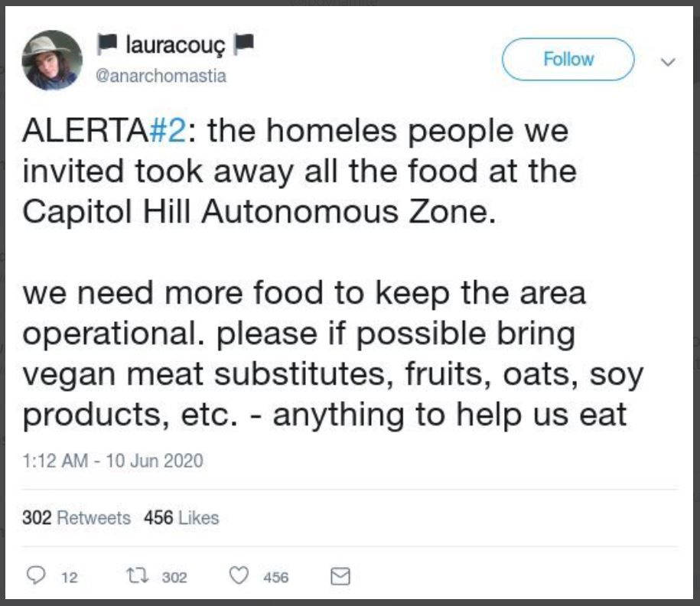View the 456 Likes list

pyautogui.click(x=181, y=518)
